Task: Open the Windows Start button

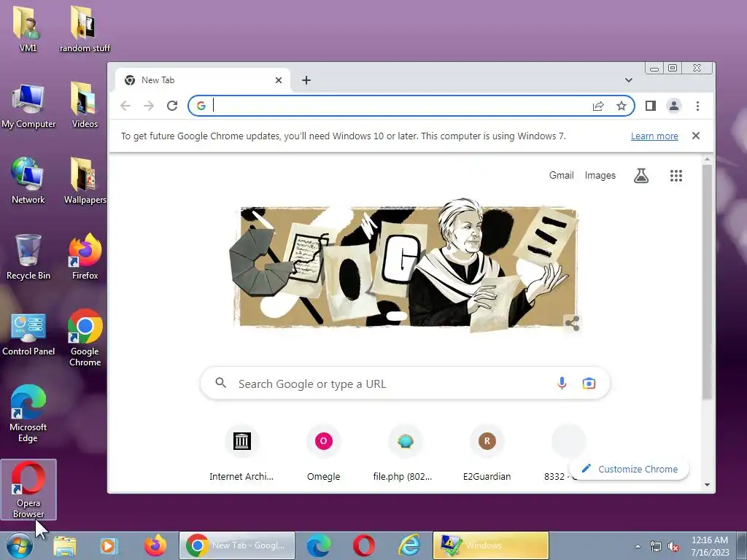Action: coord(20,545)
